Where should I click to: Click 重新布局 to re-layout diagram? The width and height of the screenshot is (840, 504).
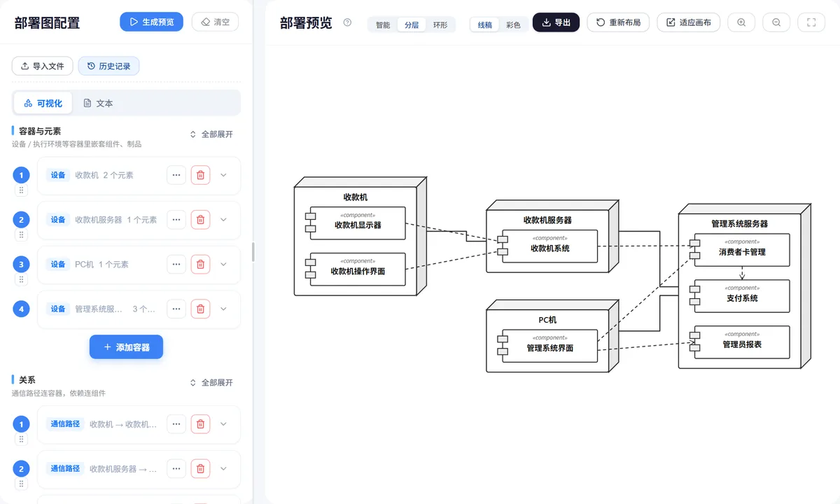tap(618, 22)
